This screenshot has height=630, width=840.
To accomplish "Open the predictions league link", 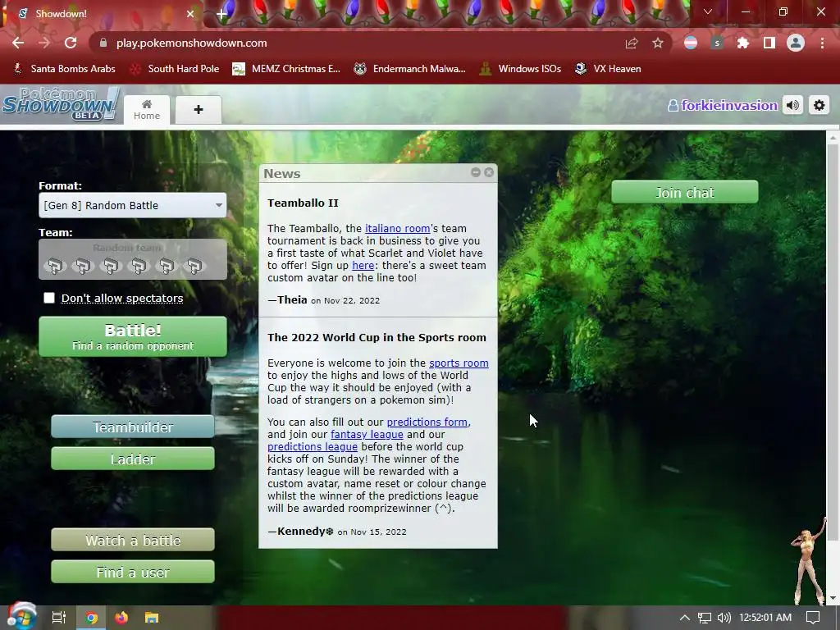I will click(313, 447).
